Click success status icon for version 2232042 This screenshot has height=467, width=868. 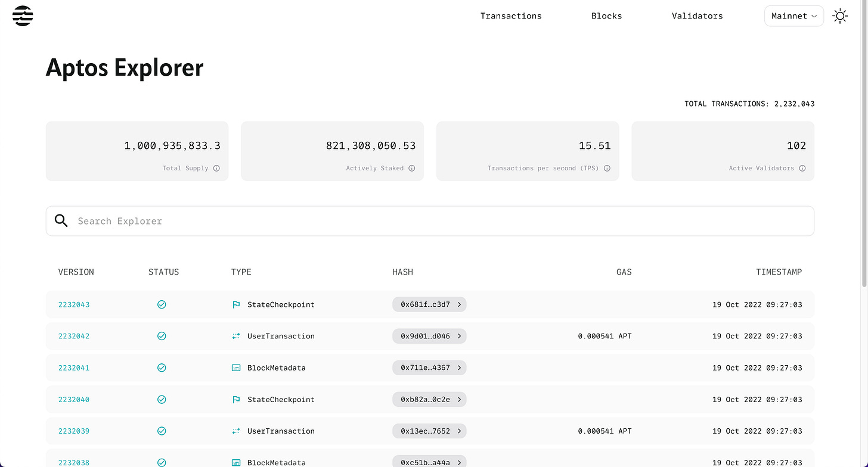point(162,336)
